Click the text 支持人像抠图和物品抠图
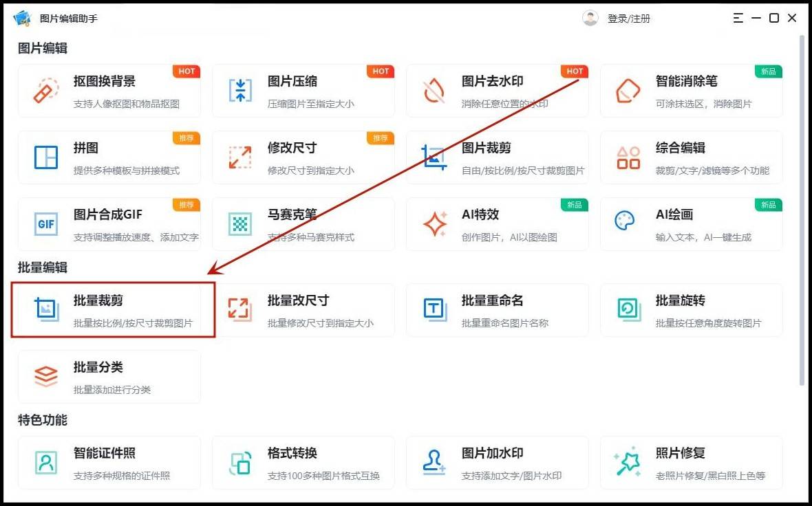 (x=127, y=104)
